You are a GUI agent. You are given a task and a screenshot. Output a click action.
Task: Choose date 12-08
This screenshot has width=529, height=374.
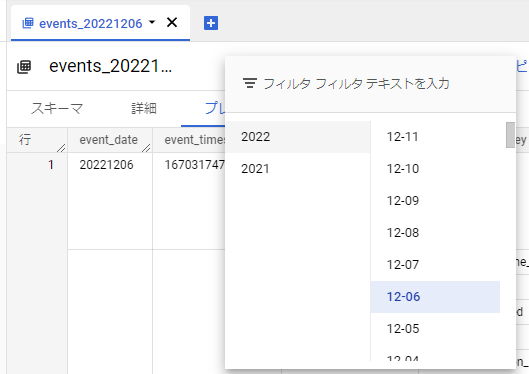click(x=435, y=233)
